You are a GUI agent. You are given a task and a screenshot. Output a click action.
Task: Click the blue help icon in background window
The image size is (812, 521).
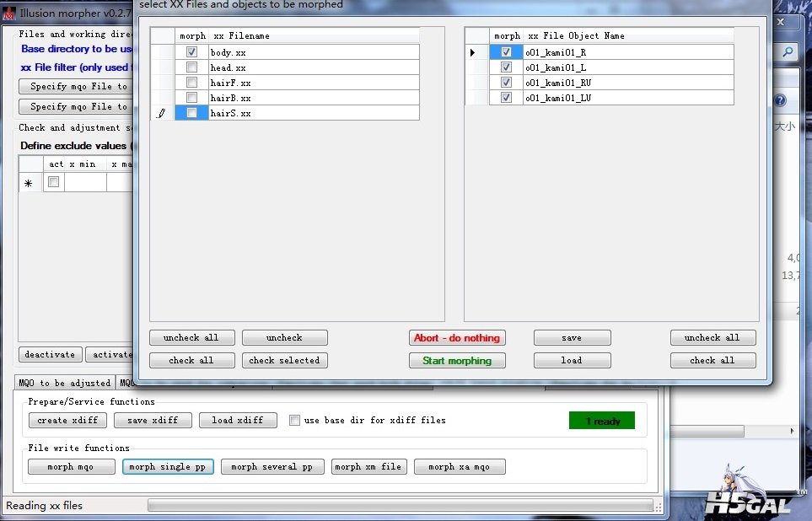[x=780, y=101]
